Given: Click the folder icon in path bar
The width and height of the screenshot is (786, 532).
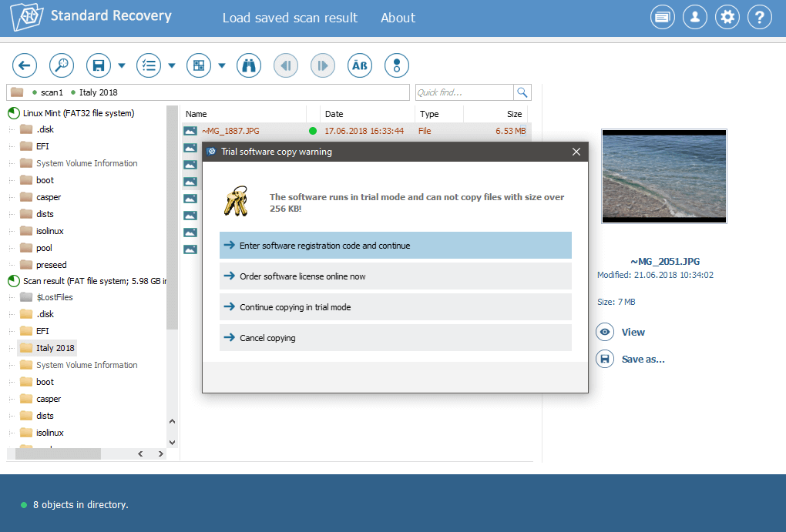Looking at the screenshot, I should 17,92.
